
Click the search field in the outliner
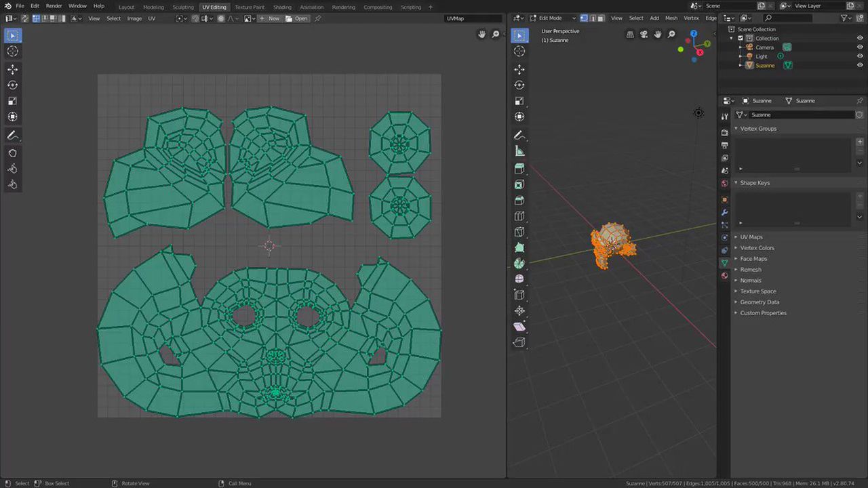[787, 18]
